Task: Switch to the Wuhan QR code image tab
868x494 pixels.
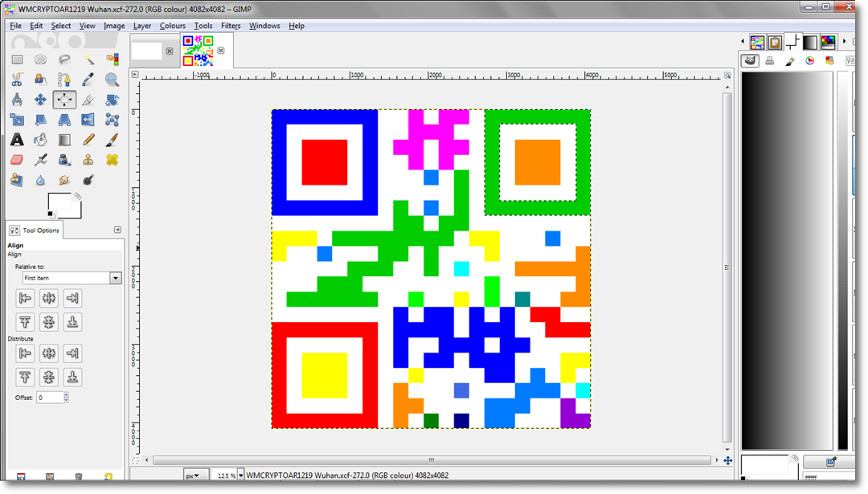Action: tap(199, 51)
